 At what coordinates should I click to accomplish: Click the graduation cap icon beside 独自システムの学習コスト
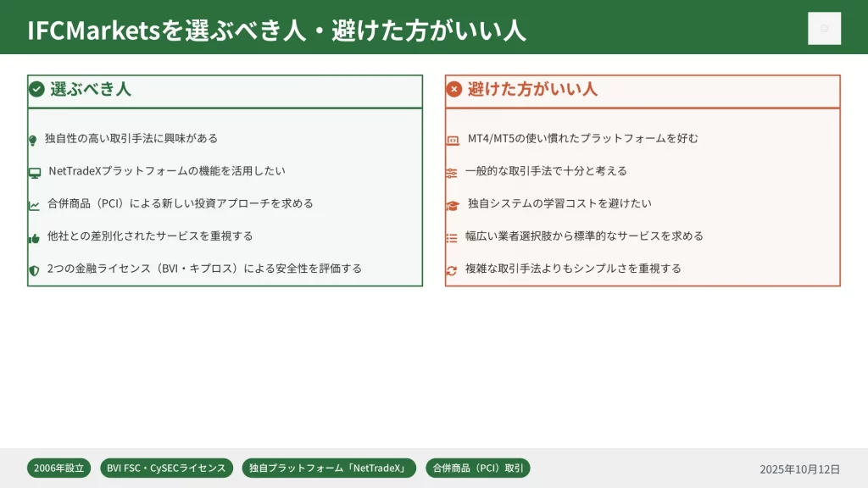click(x=452, y=205)
